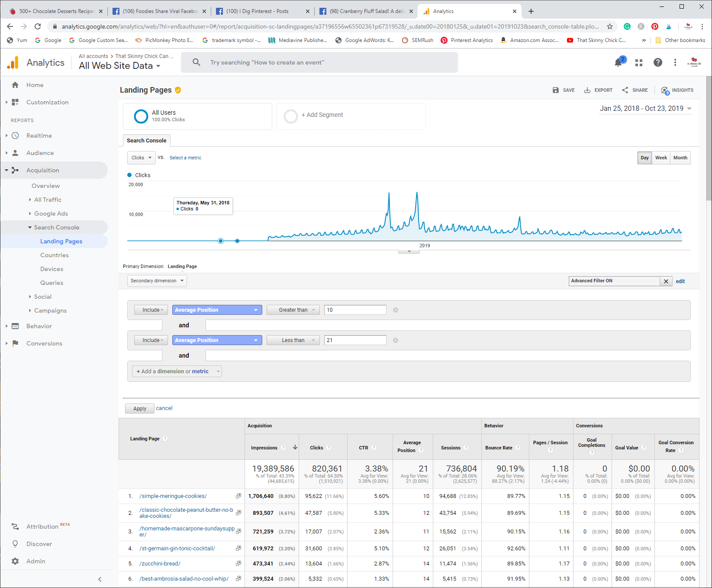
Task: Click the Apply filter button
Action: coord(139,409)
